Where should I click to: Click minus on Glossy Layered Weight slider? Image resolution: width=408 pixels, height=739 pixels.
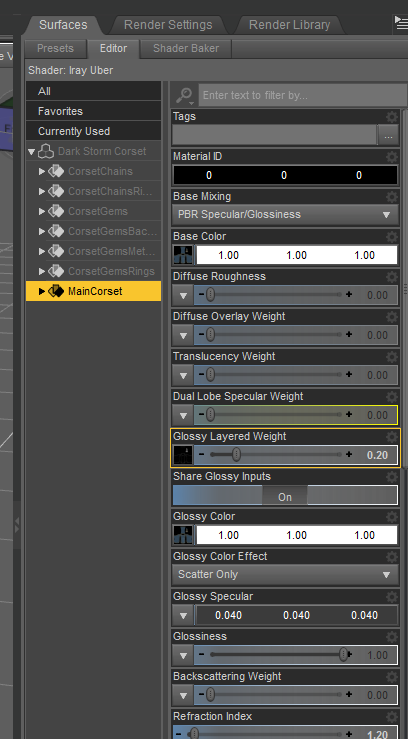pos(202,455)
